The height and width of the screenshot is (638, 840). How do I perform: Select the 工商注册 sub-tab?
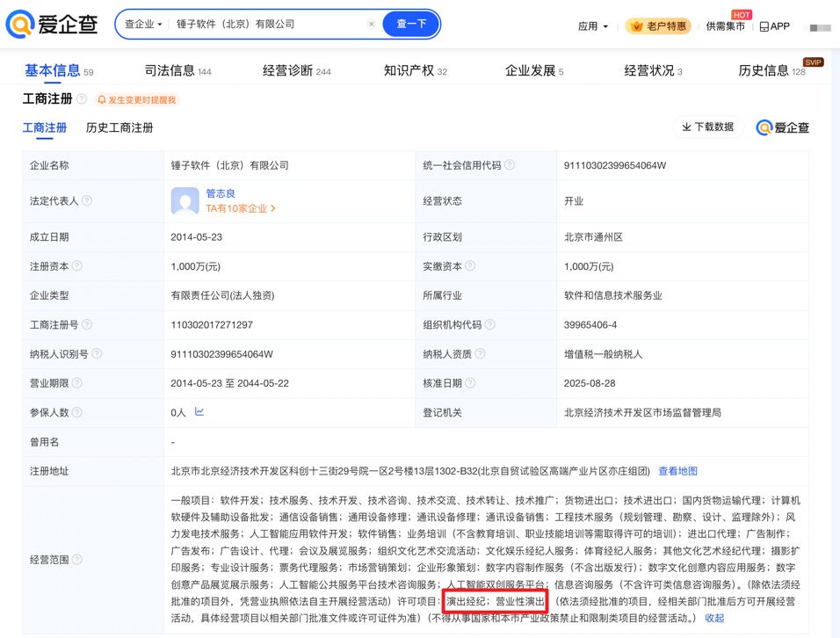point(45,128)
